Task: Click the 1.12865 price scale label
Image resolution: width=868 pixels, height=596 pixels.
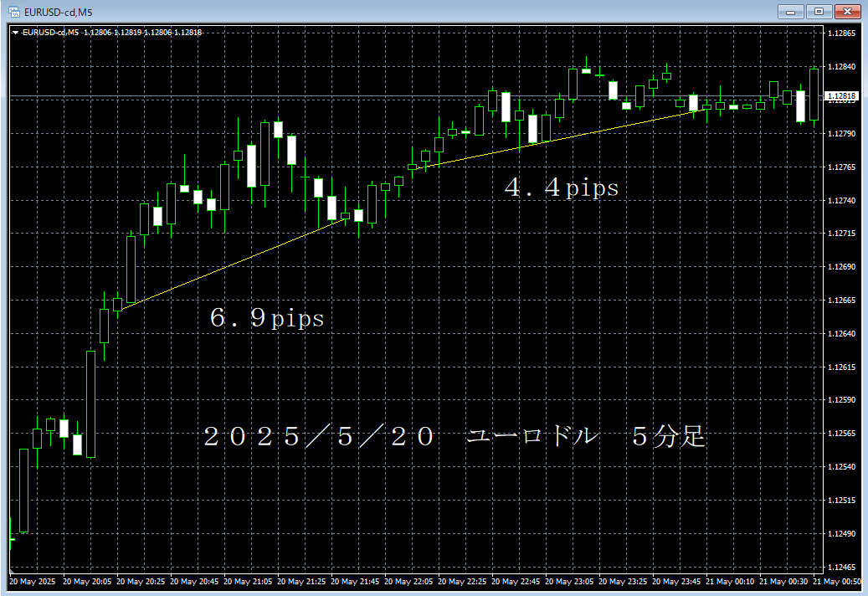Action: click(x=841, y=33)
